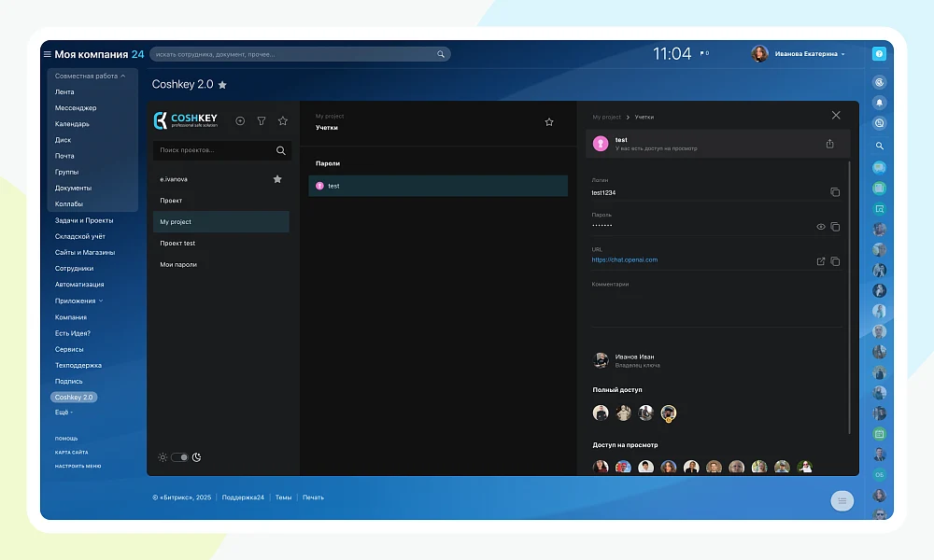Open the chat.openai.com link
This screenshot has width=934, height=560.
click(624, 259)
